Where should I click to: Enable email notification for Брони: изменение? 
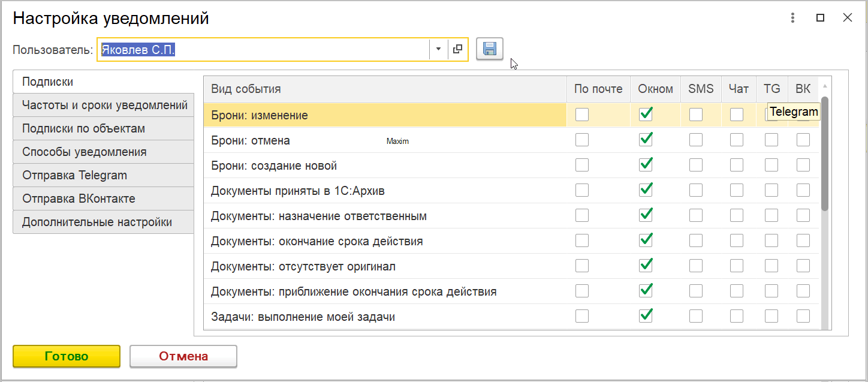(582, 115)
